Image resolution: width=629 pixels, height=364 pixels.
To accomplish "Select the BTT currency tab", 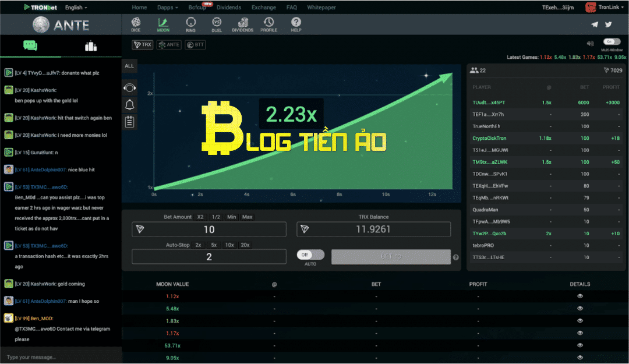I will point(195,44).
